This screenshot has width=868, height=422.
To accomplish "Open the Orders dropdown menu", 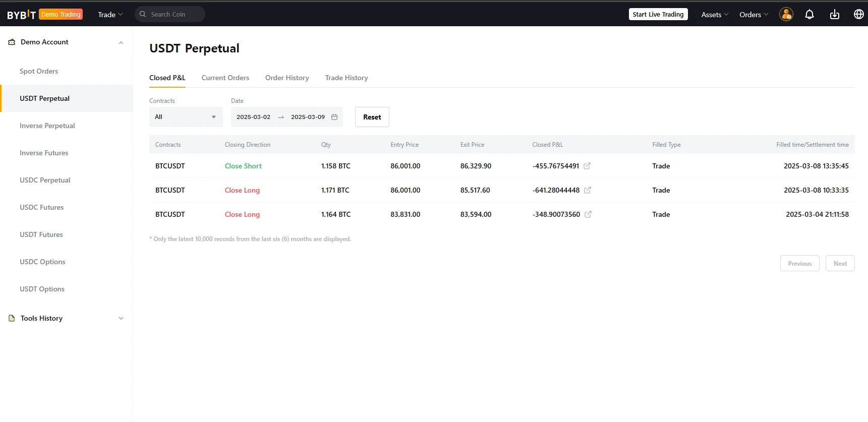I will pyautogui.click(x=754, y=15).
